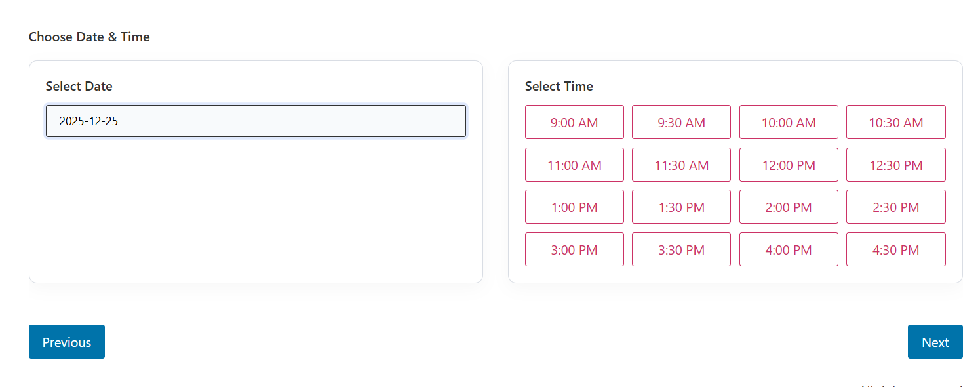Image resolution: width=980 pixels, height=387 pixels.
Task: Choose the 3:30 PM time slot
Action: [681, 249]
